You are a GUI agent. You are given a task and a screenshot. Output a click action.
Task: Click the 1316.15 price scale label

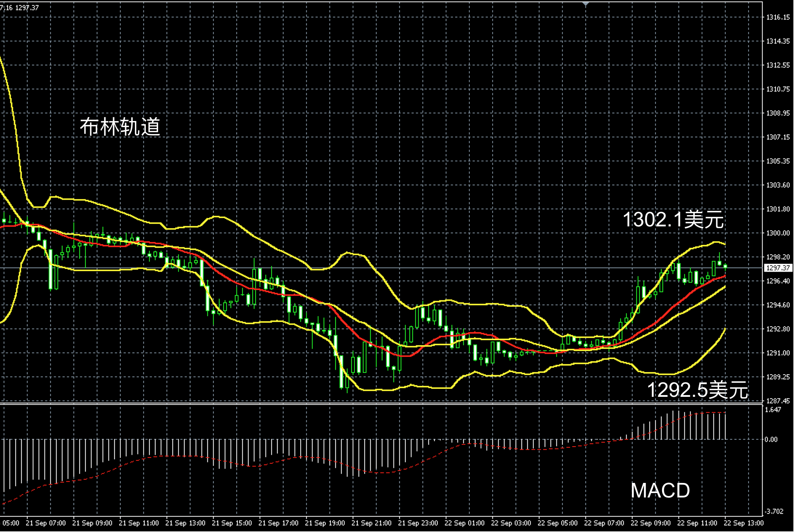click(778, 17)
